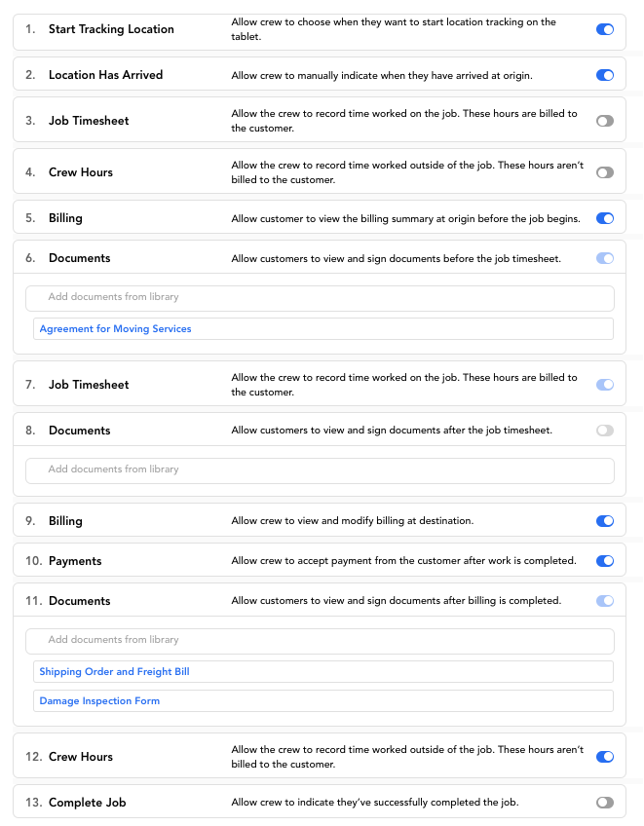Enable the step 8 Documents toggle

coord(604,431)
